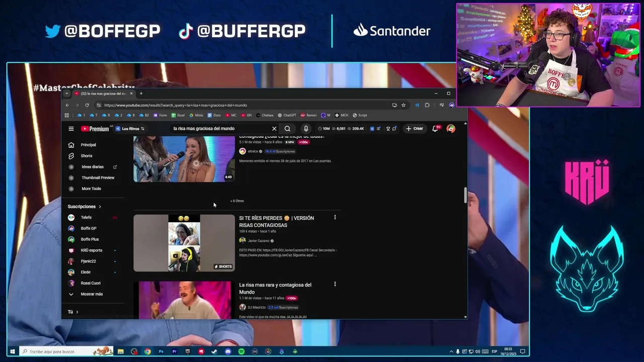Viewport: 644px width, 362px height.
Task: Open Chrome from the taskbar
Action: 147,351
